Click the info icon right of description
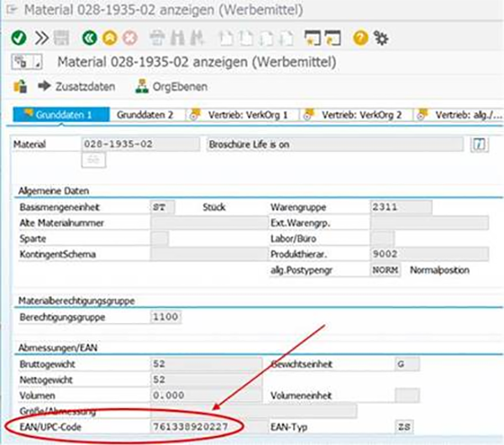Viewport: 504px width, 445px height. coord(480,144)
